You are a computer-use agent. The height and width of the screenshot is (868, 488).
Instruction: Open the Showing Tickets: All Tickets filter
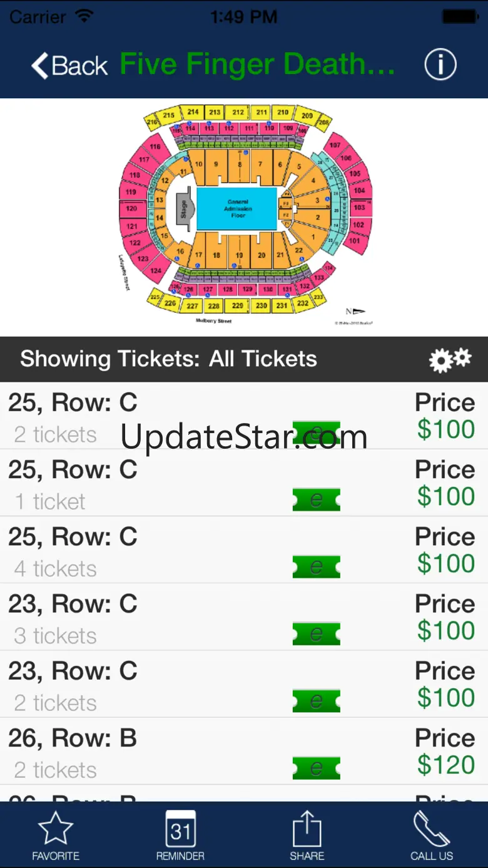pos(169,359)
